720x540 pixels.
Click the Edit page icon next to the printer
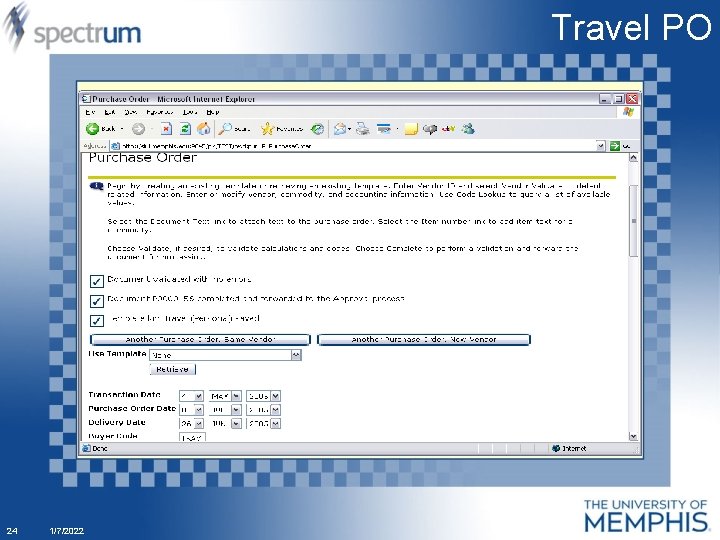coord(383,129)
